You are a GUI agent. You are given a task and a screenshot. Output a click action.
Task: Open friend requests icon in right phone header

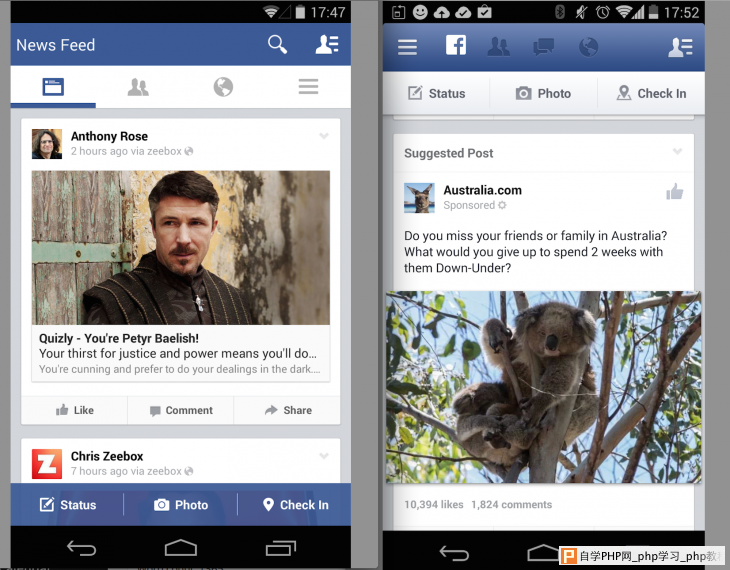pyautogui.click(x=499, y=47)
